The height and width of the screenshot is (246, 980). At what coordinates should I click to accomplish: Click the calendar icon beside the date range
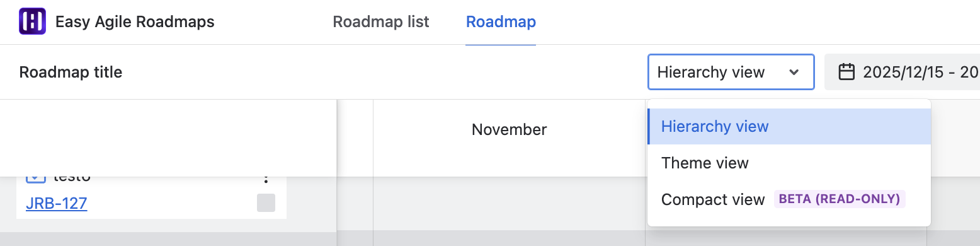846,72
